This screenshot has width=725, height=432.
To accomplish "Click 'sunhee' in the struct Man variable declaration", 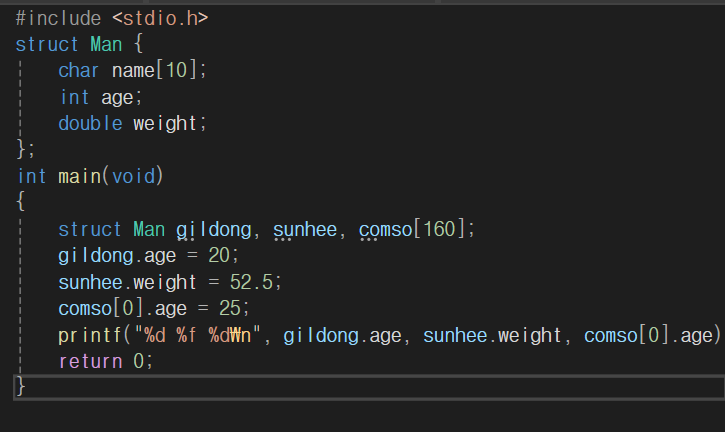I will click(305, 230).
